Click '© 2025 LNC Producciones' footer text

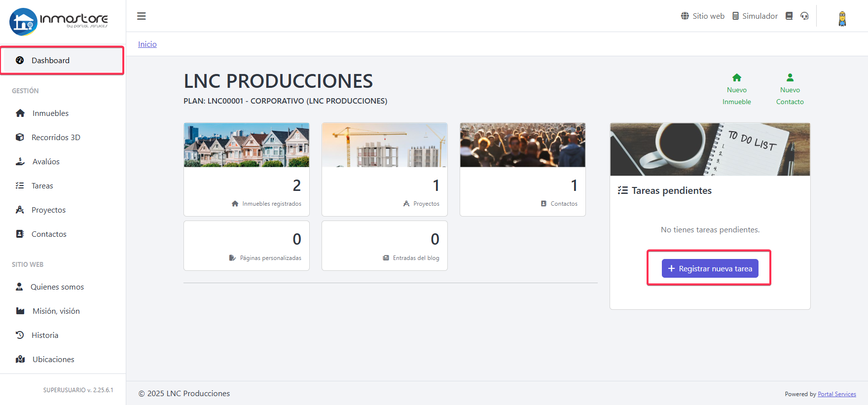tap(184, 393)
